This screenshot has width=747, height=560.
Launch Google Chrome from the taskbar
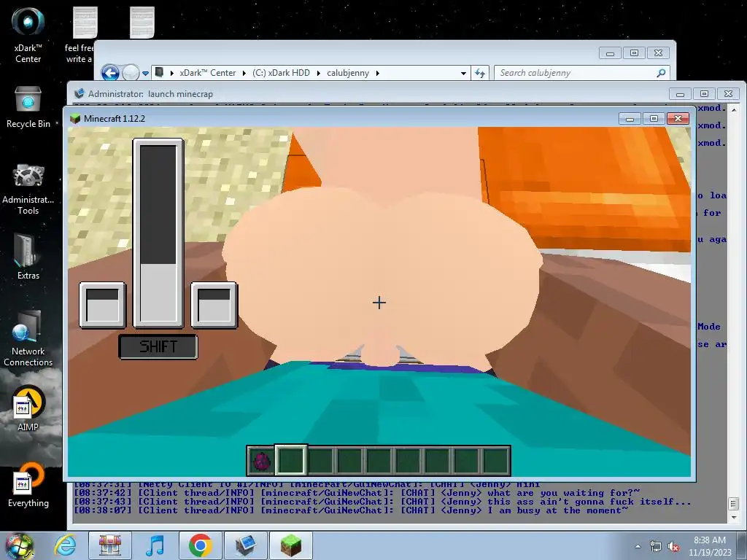click(x=200, y=545)
